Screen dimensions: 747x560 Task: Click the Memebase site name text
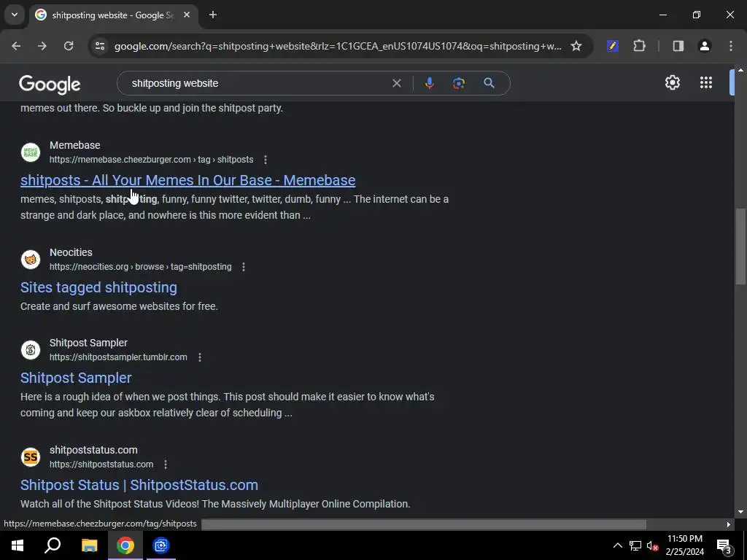[x=75, y=145]
